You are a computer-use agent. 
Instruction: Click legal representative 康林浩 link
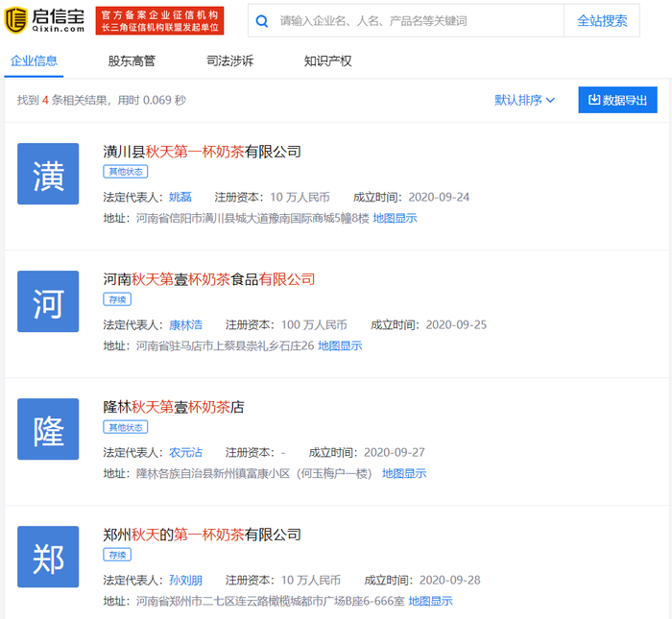(x=185, y=324)
